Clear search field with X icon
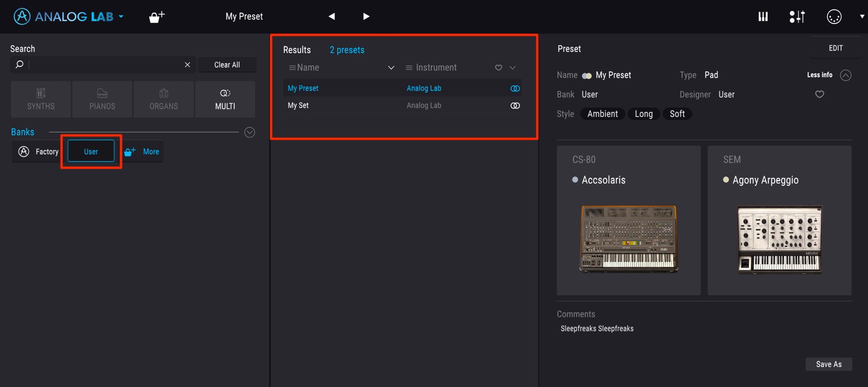Screen dimensions: 868x387 (188, 64)
